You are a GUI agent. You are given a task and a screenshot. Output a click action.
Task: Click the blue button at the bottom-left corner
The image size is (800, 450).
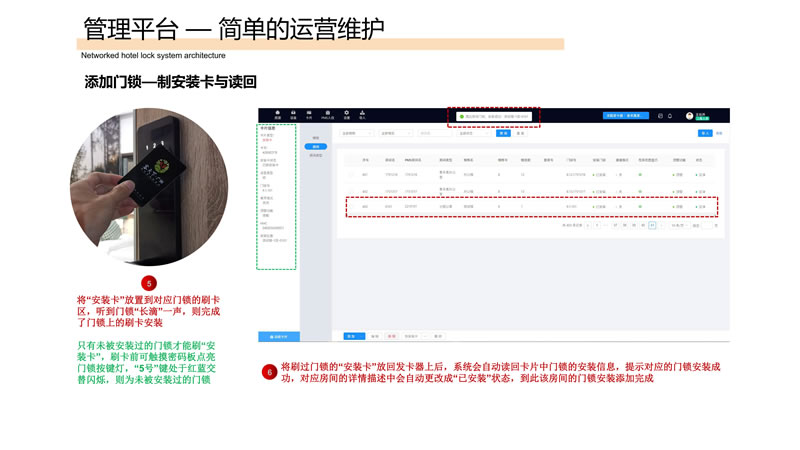[279, 337]
